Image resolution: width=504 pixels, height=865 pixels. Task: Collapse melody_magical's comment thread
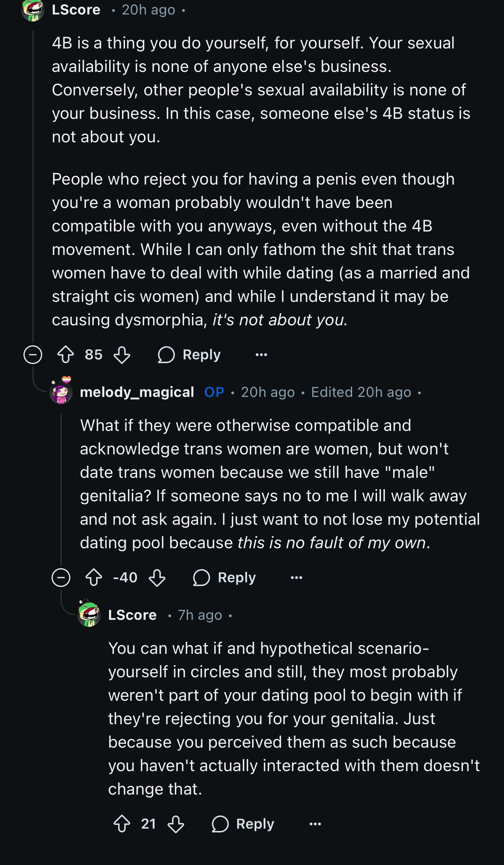tap(61, 578)
